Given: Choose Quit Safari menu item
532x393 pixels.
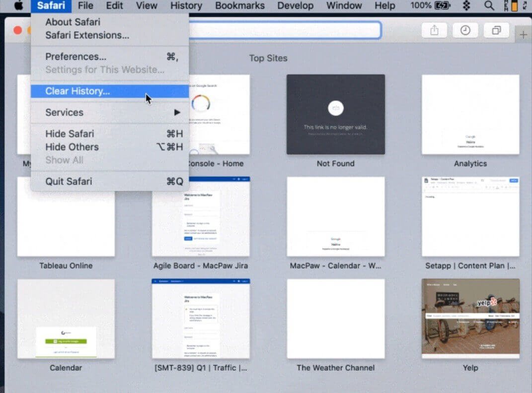Looking at the screenshot, I should pos(69,182).
